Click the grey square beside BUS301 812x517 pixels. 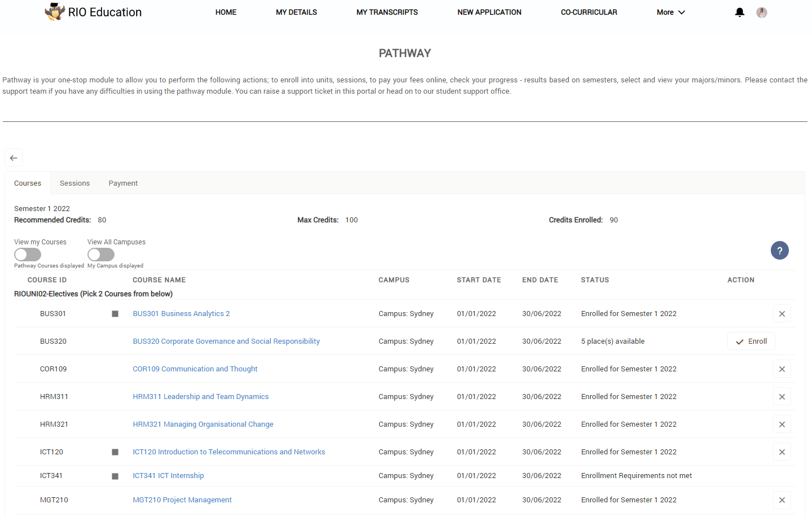(x=115, y=314)
